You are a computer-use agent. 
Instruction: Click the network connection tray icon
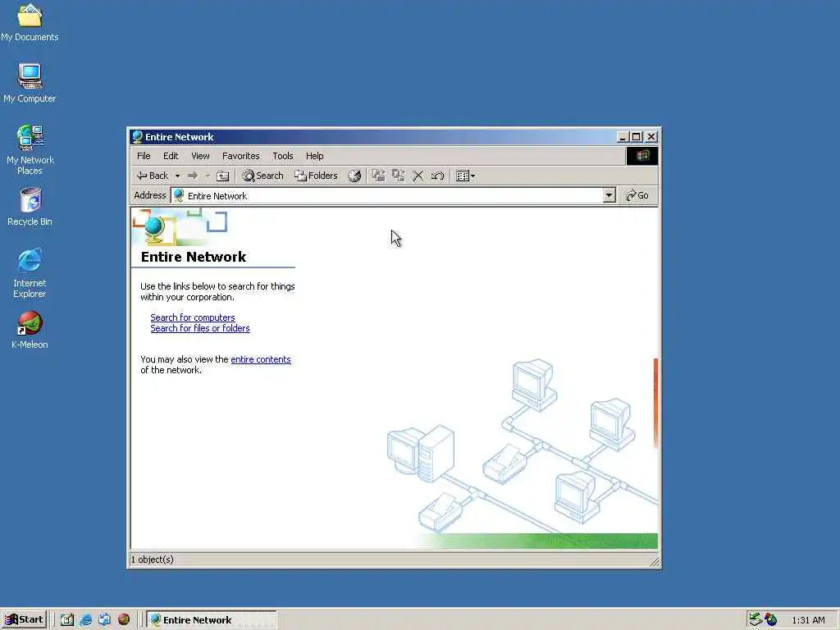tap(756, 620)
